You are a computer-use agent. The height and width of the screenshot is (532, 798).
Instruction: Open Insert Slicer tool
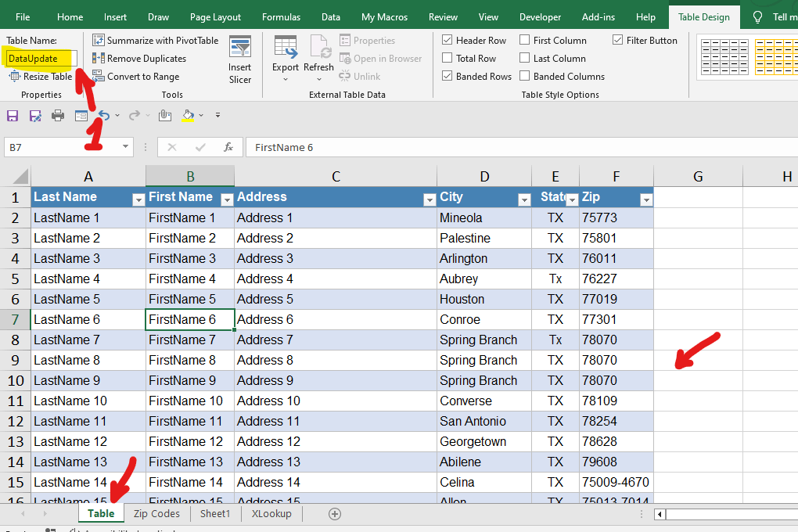pos(239,60)
